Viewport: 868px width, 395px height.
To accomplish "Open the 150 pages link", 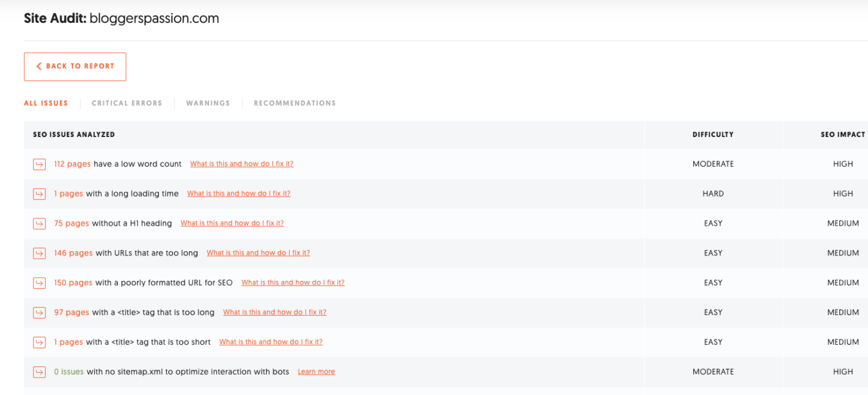I will (x=73, y=283).
